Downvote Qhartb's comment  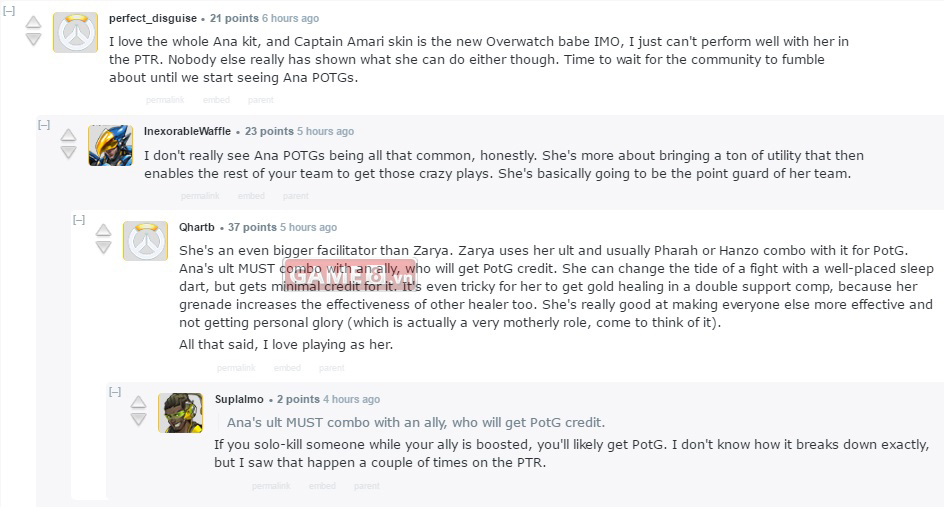[x=103, y=247]
